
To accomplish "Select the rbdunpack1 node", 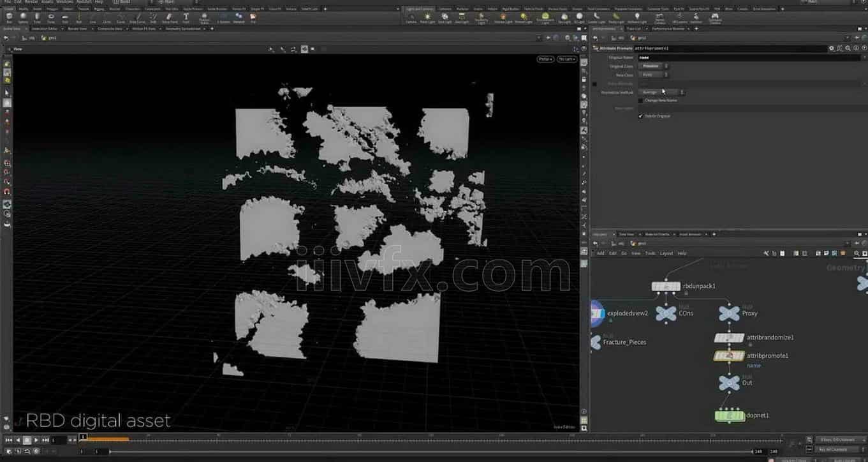I will pyautogui.click(x=666, y=287).
